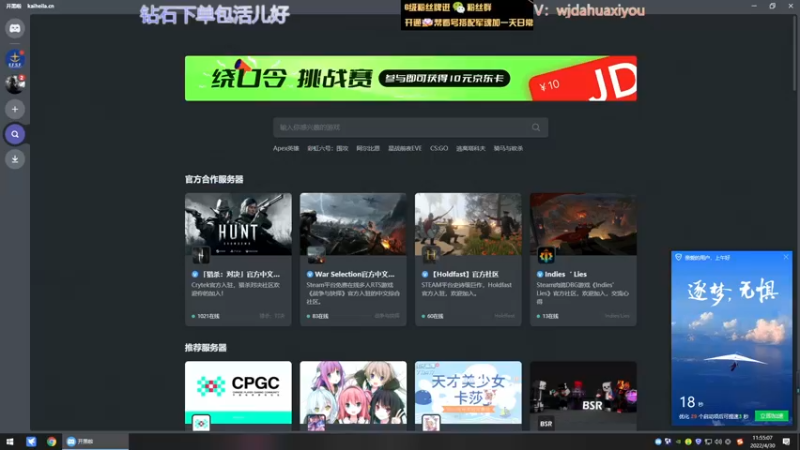800x450 pixels.
Task: Click the HUNT server small avatar icon
Action: point(201,255)
